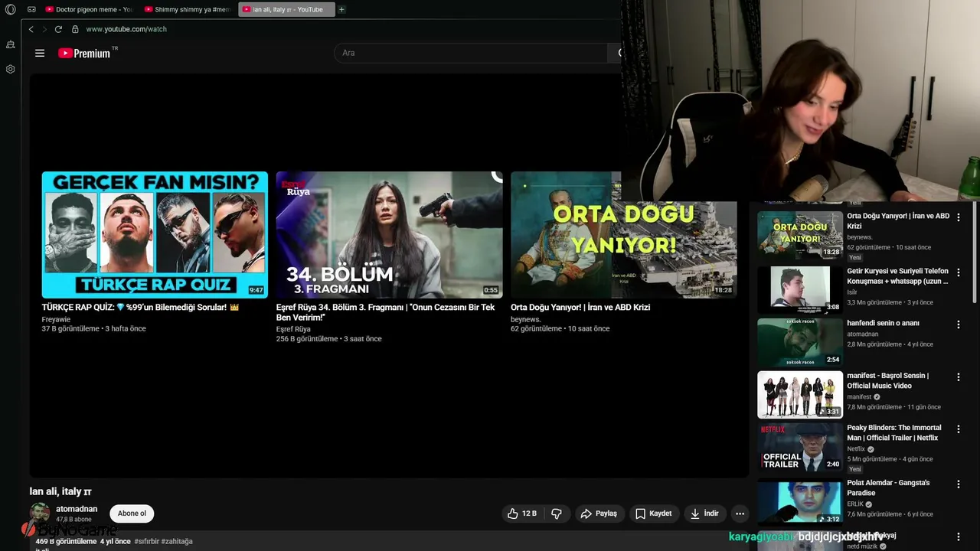Play hanfendi senin o ananı thumbnail

pos(800,342)
